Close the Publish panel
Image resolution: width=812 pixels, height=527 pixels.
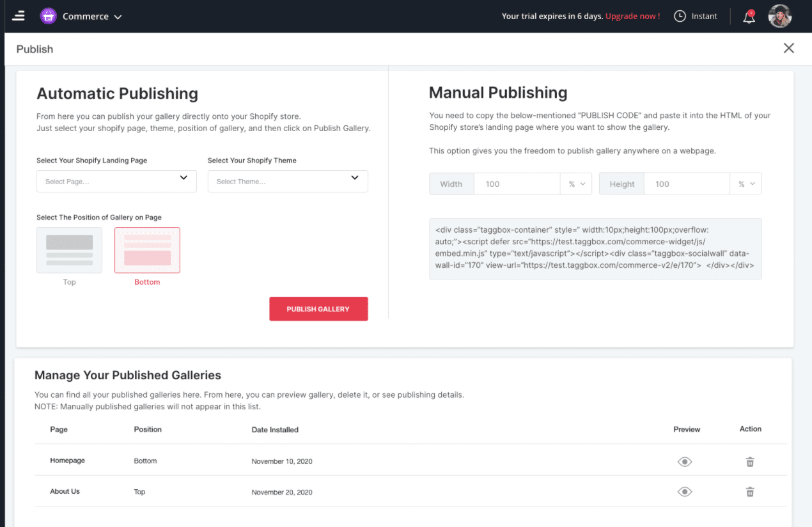click(x=789, y=49)
